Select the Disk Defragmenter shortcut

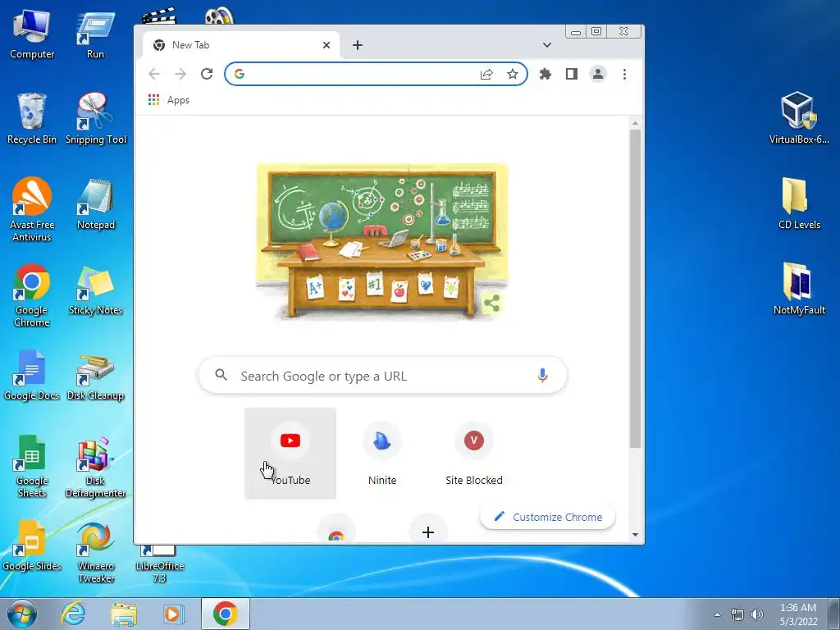tap(95, 467)
